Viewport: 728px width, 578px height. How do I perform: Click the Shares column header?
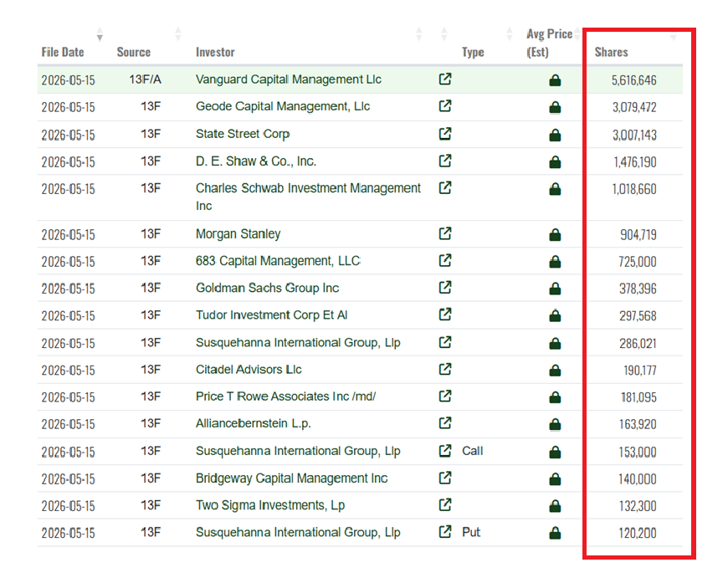(x=611, y=52)
